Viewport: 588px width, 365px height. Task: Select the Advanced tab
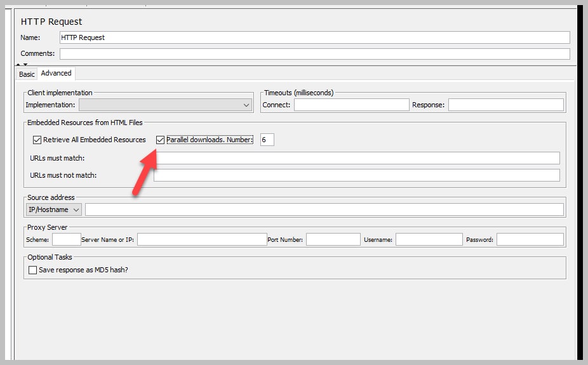click(x=57, y=74)
